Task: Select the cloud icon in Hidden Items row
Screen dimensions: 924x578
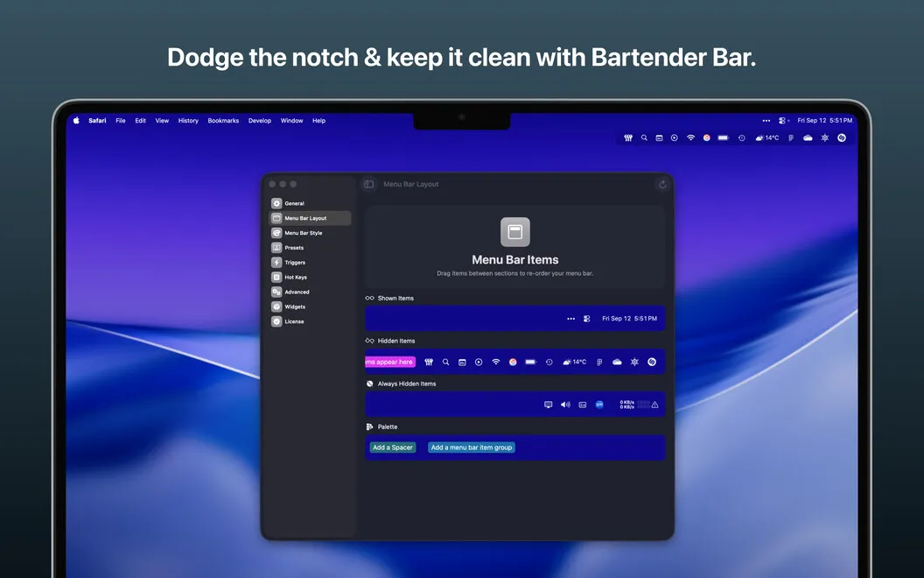Action: click(617, 363)
